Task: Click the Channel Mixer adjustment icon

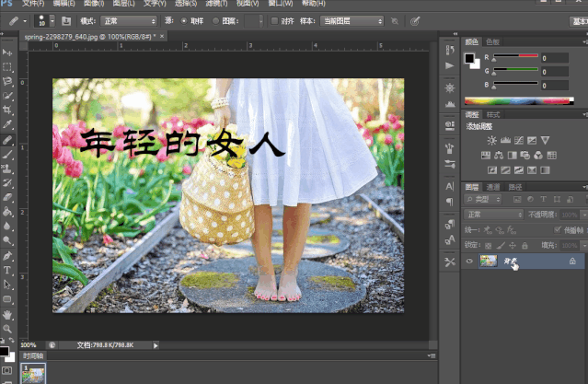Action: pyautogui.click(x=538, y=155)
